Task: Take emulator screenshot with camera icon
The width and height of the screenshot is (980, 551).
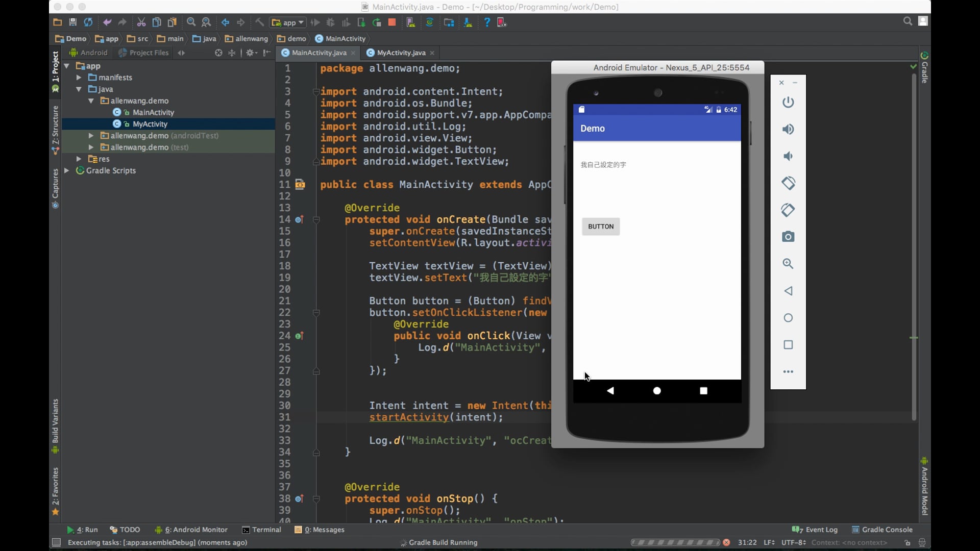Action: coord(788,237)
